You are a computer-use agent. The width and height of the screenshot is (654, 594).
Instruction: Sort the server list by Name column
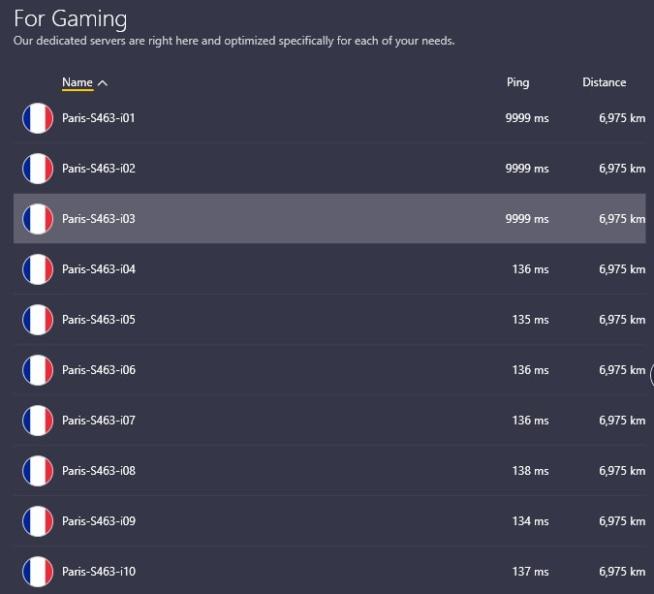[77, 83]
